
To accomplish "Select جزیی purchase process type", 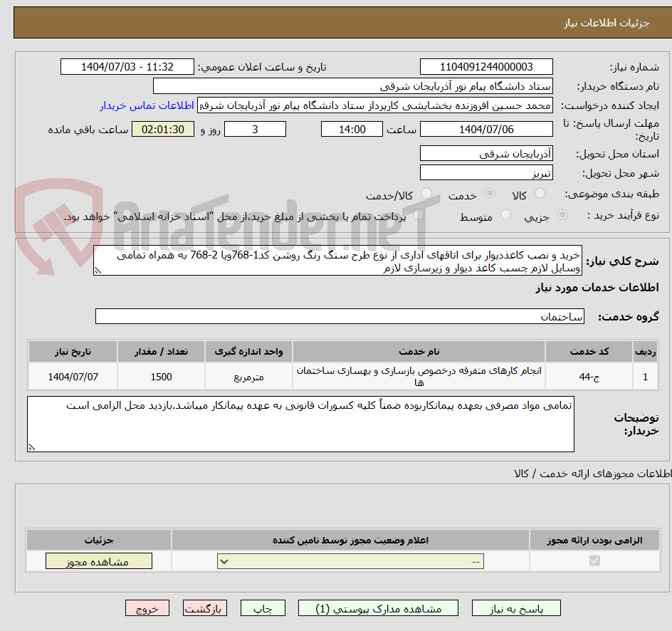I will 562,216.
